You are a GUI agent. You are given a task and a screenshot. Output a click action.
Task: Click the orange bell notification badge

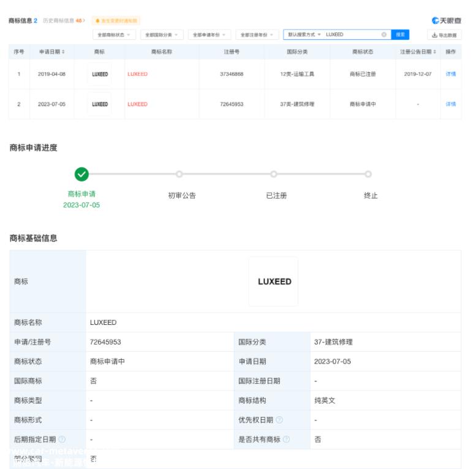pos(116,21)
